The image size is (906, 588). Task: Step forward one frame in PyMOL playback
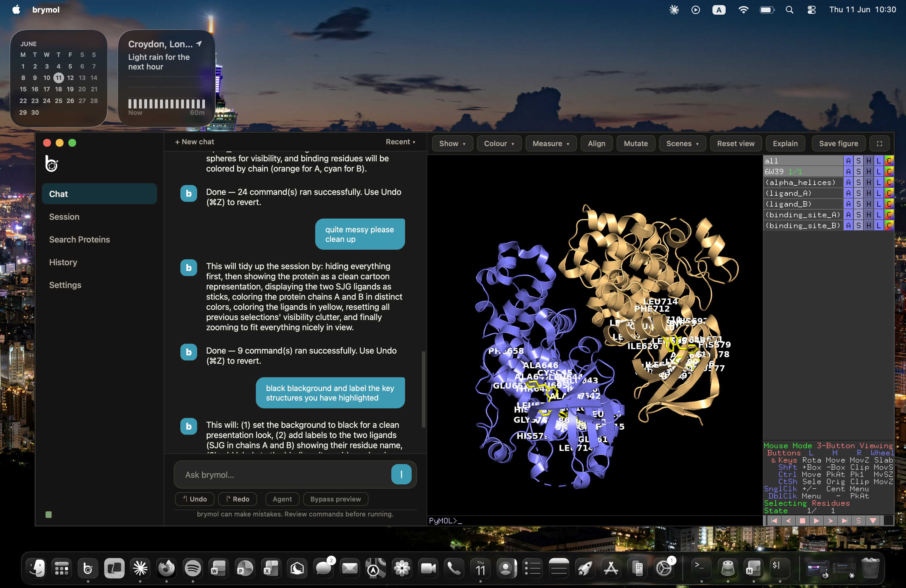pyautogui.click(x=830, y=521)
